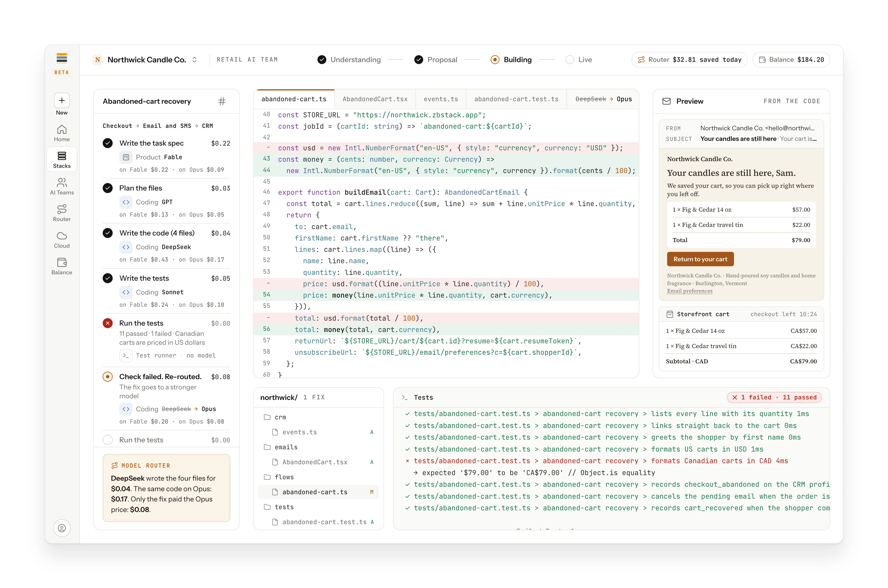Image resolution: width=888 pixels, height=588 pixels.
Task: Collapse the tests folder
Action: click(x=278, y=507)
